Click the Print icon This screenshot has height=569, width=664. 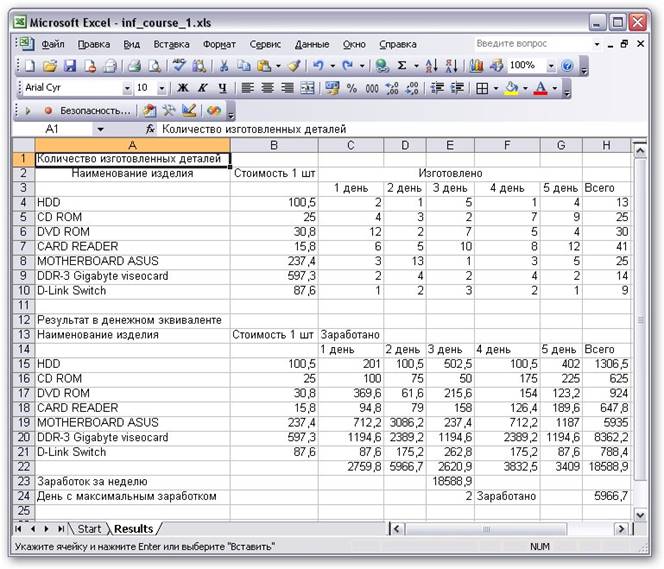click(x=134, y=66)
